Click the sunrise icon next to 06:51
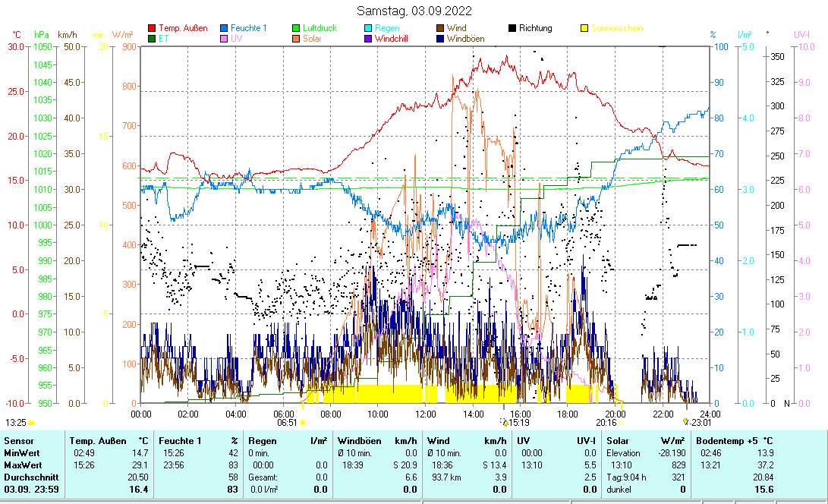Viewport: 828px width, 504px height. (x=302, y=422)
